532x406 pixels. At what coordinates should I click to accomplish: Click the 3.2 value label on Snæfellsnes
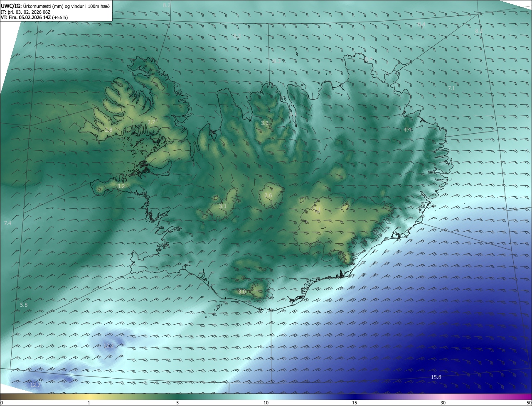pos(121,186)
